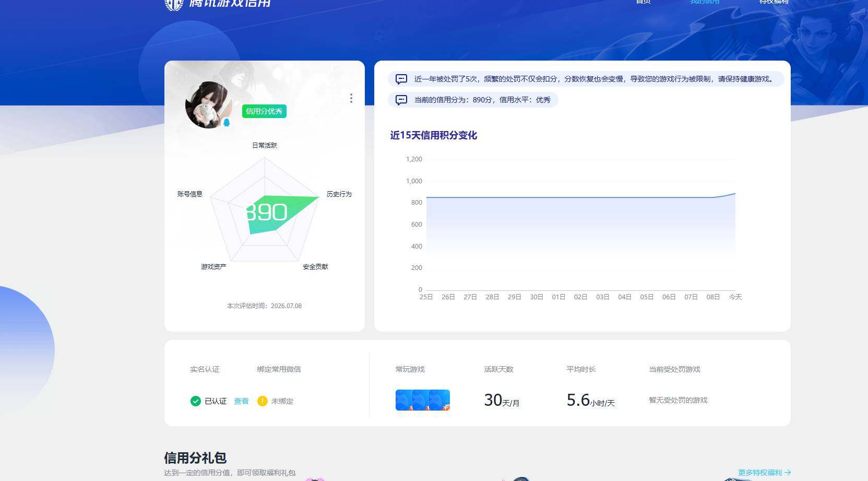Screen dimensions: 868x481
Task: Select the 日常活跃 radar chart label
Action: (265, 145)
